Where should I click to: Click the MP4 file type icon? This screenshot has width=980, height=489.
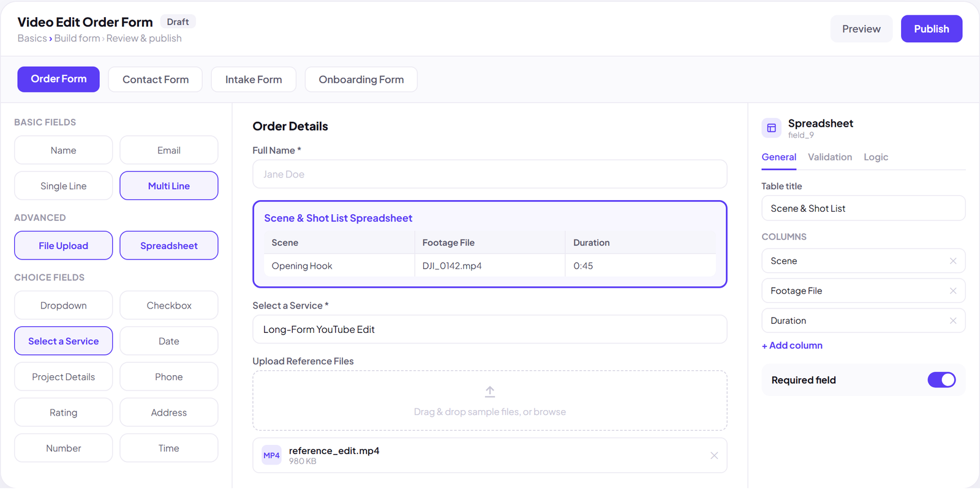point(271,455)
